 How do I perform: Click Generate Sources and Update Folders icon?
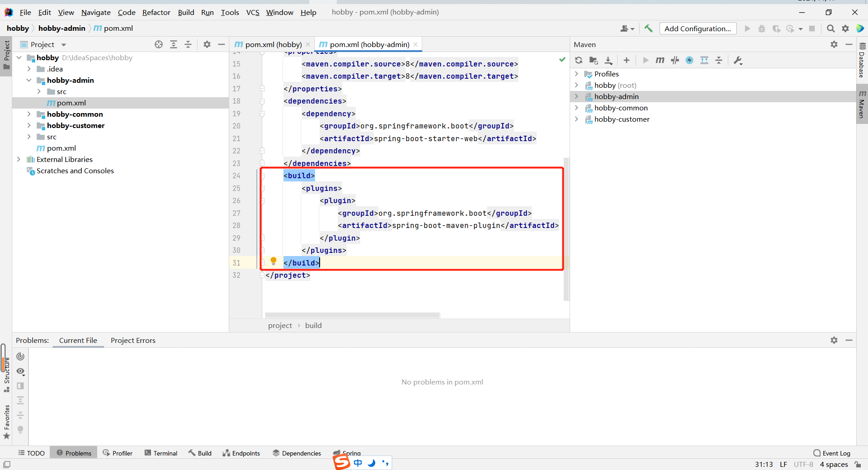(x=594, y=60)
